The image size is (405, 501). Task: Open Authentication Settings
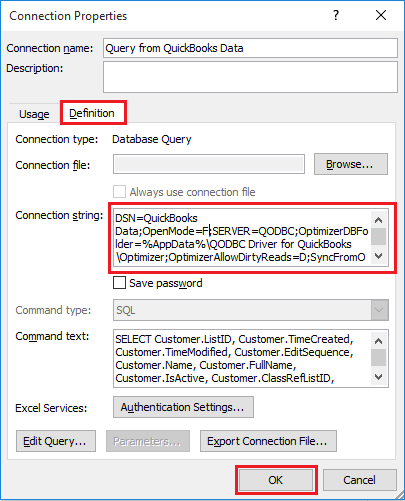[x=183, y=407]
